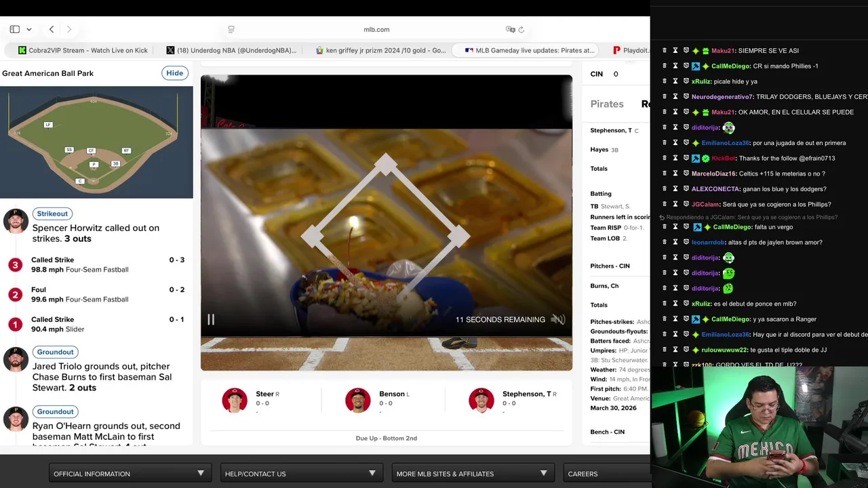Image resolution: width=868 pixels, height=488 pixels.
Task: Timeout Maku21 on the OK AMOR message
Action: pyautogui.click(x=675, y=112)
